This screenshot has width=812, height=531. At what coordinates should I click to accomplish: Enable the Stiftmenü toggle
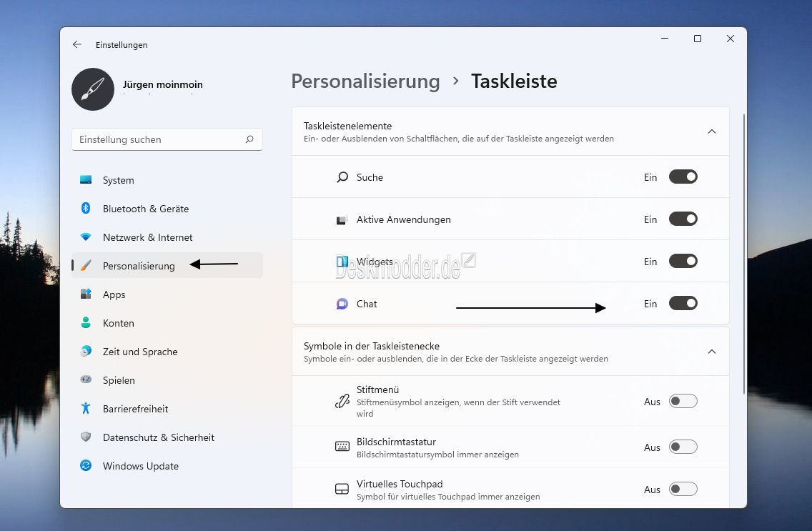[x=683, y=401]
